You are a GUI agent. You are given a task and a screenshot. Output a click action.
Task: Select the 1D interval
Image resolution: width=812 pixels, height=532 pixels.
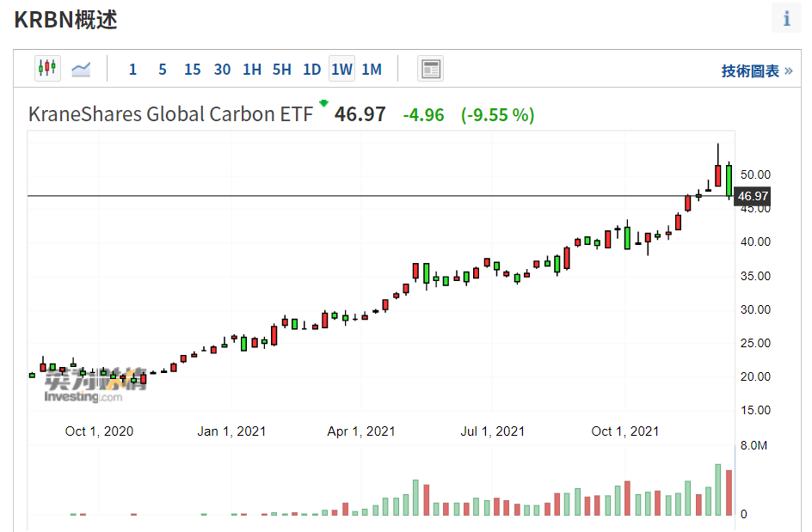tap(311, 70)
